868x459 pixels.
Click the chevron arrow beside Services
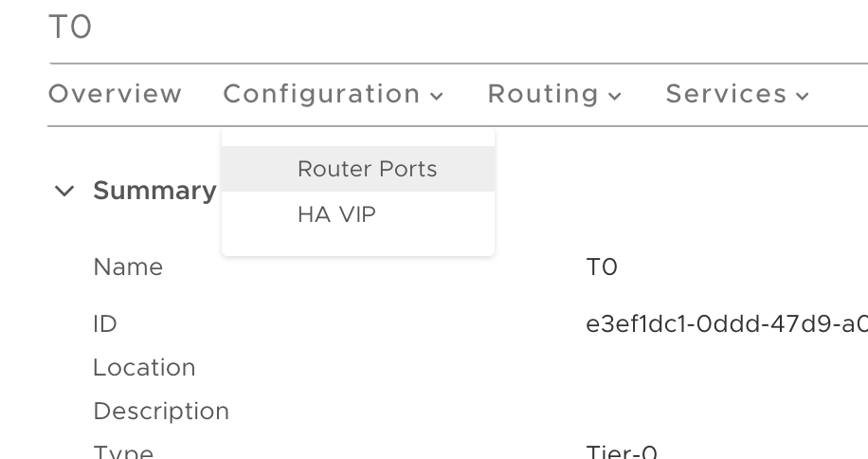click(803, 96)
